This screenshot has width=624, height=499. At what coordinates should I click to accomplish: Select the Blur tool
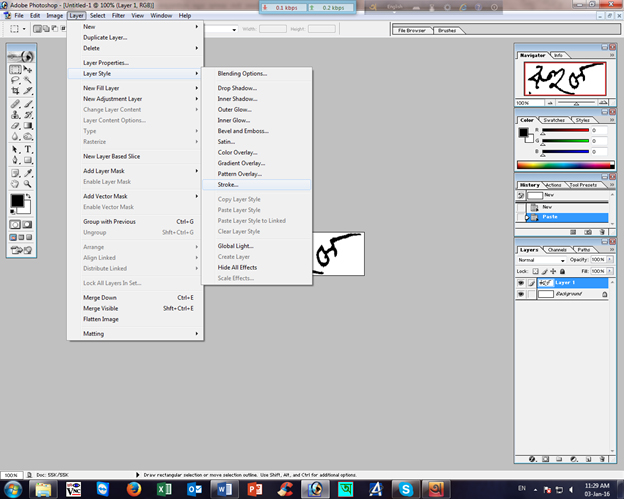15,136
